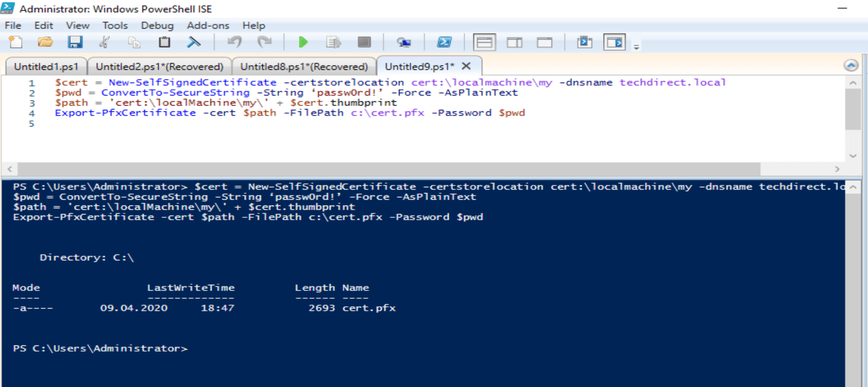Run the script with the green play button
The width and height of the screenshot is (868, 387).
tap(303, 43)
